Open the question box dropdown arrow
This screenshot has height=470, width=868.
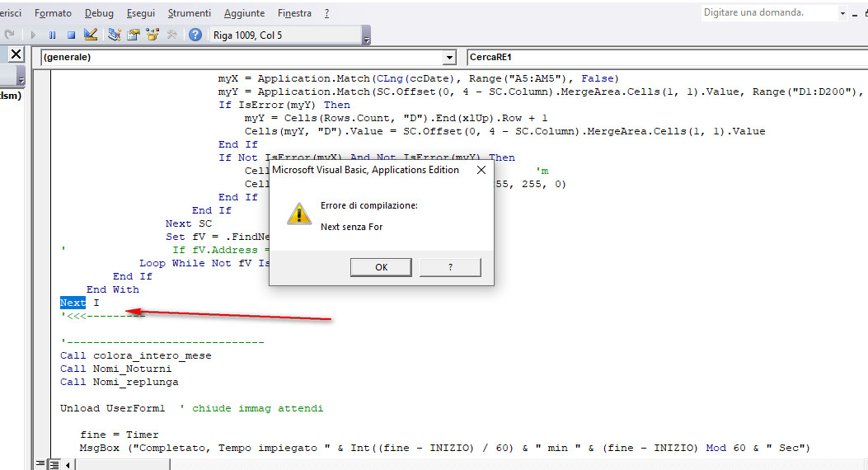[842, 13]
